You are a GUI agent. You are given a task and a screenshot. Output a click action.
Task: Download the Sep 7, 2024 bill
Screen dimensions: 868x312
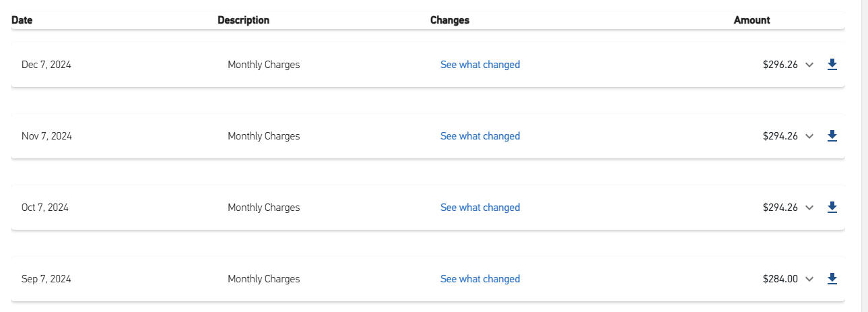tap(832, 279)
